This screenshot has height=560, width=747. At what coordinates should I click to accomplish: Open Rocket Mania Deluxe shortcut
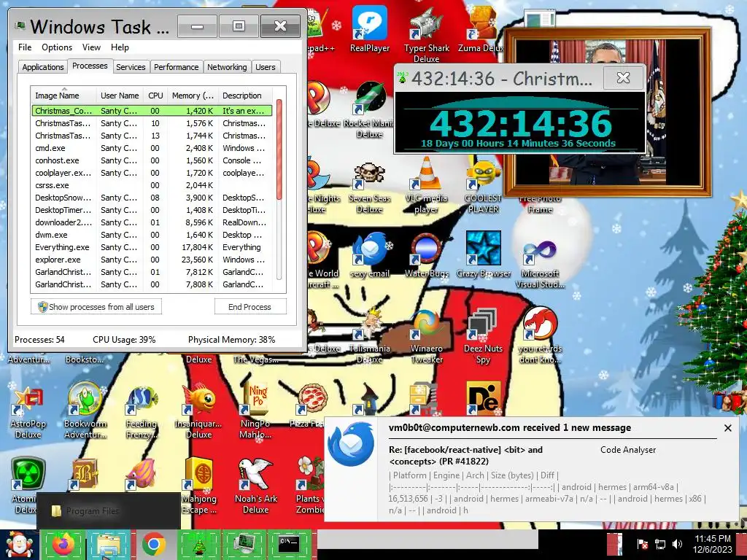(x=370, y=109)
